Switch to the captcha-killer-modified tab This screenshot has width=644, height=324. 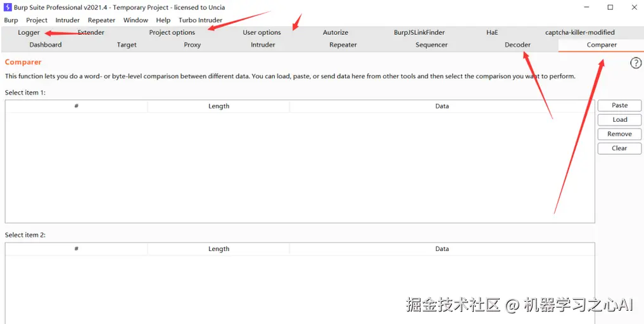point(580,32)
